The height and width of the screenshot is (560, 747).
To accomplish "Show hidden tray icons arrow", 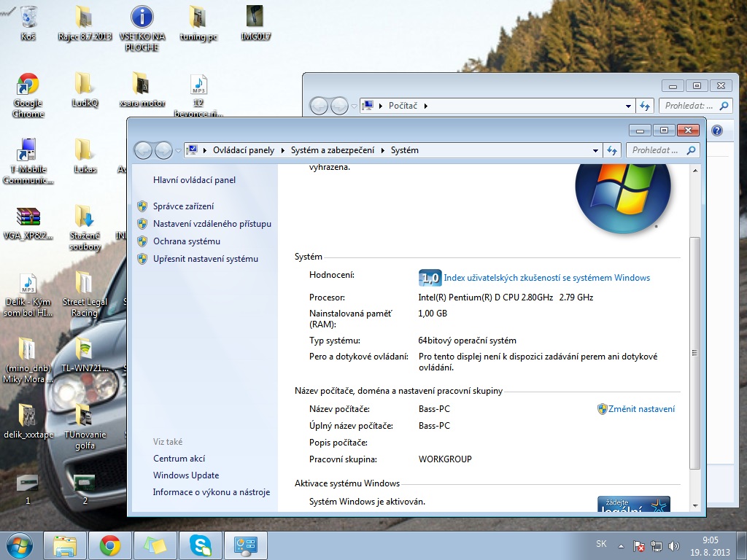I will coord(620,545).
